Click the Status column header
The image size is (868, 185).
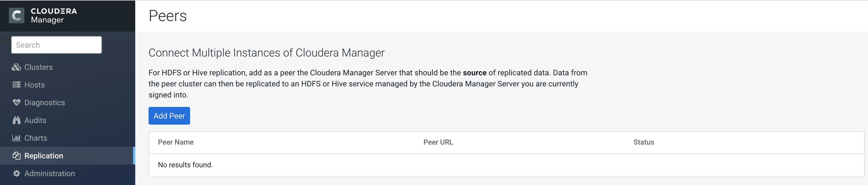coord(643,142)
